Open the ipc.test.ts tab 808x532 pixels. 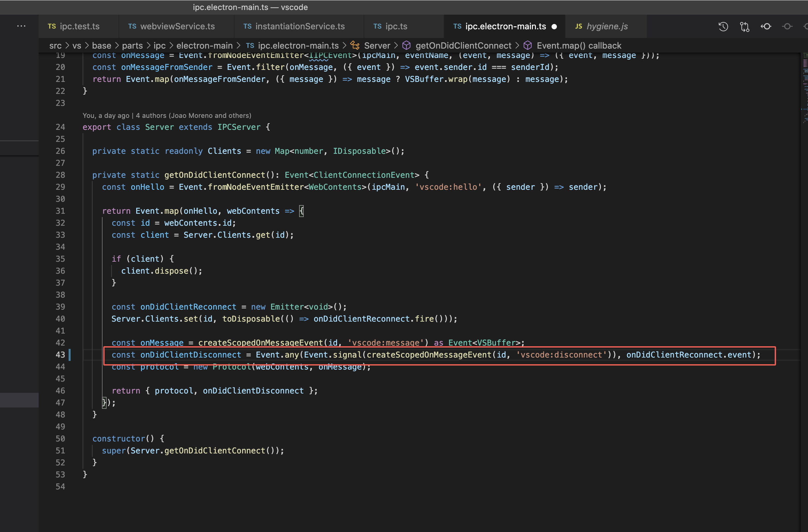(x=78, y=26)
